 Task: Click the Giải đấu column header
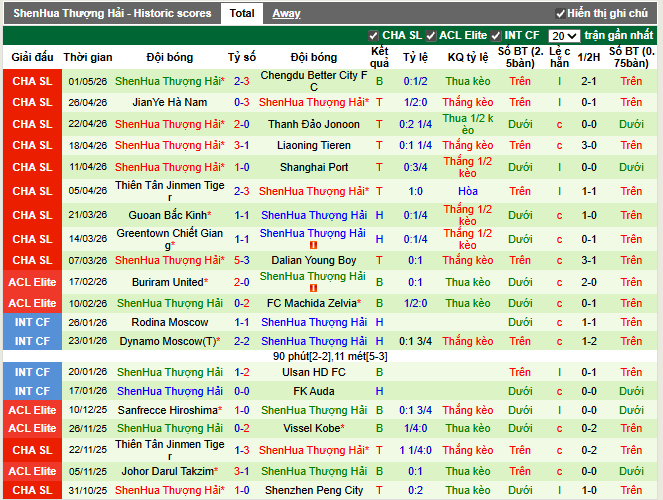33,57
